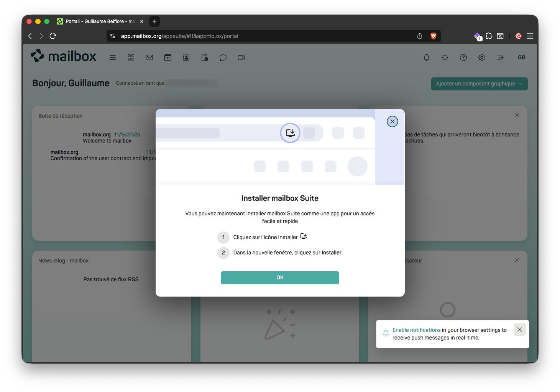The height and width of the screenshot is (392, 560).
Task: Open the Contacts address book icon
Action: [186, 57]
